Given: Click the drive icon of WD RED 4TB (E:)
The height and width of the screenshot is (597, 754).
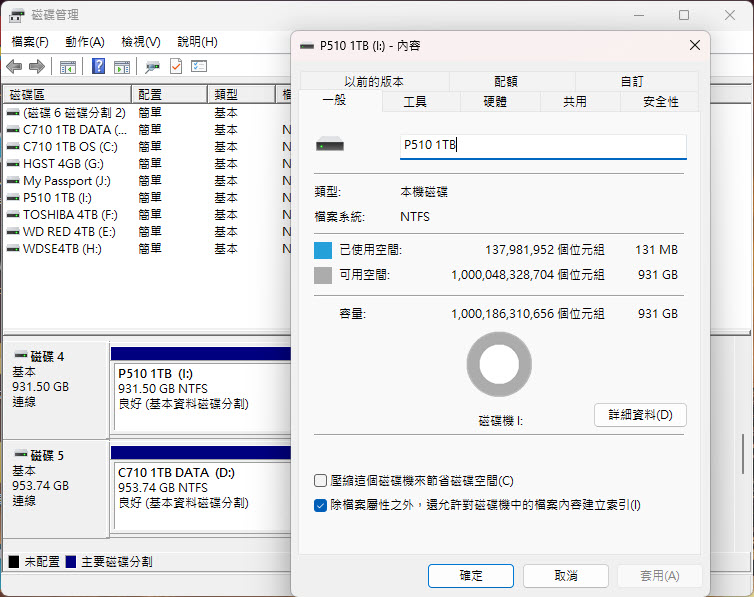Looking at the screenshot, I should click(13, 232).
